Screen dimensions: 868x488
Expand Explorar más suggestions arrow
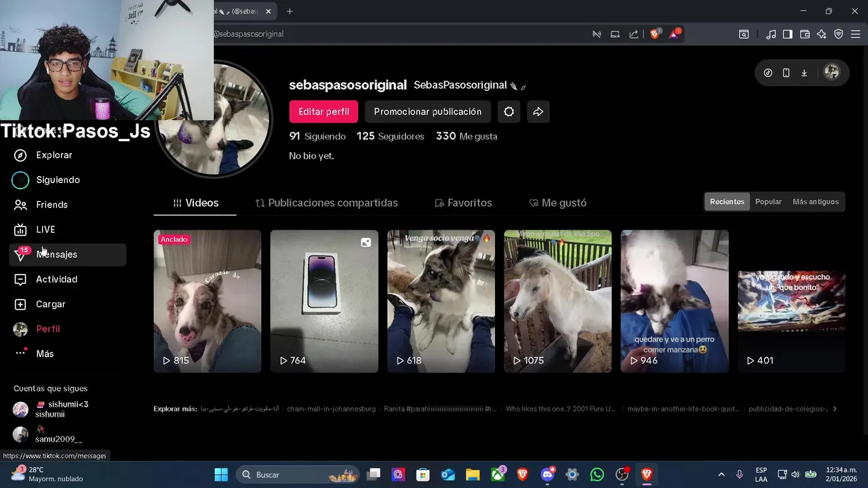click(835, 409)
